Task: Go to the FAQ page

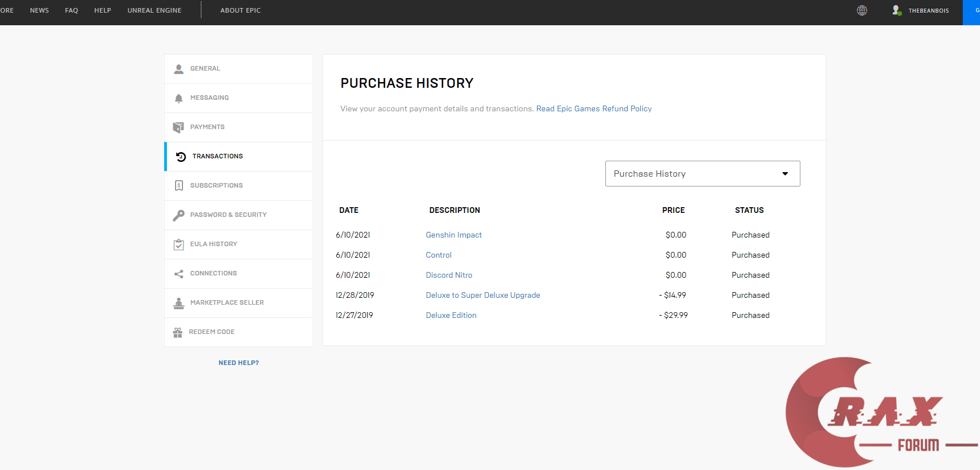Action: click(x=71, y=10)
